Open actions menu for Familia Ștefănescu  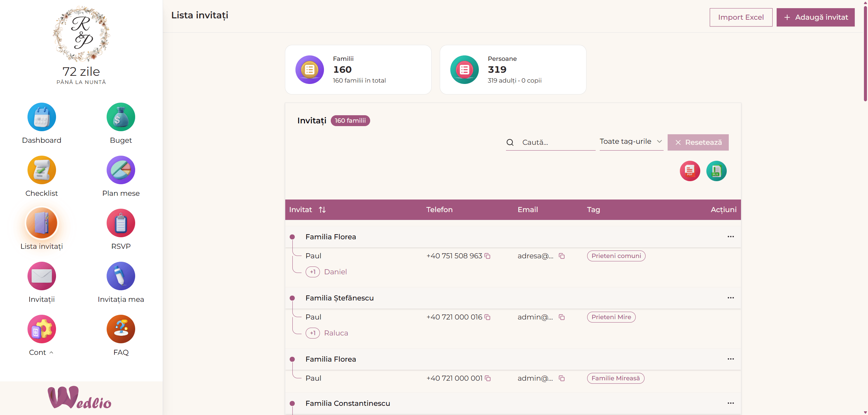coord(730,298)
